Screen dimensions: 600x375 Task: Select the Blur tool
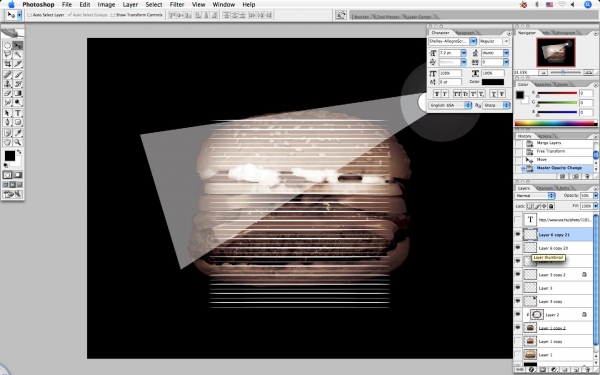click(x=7, y=103)
